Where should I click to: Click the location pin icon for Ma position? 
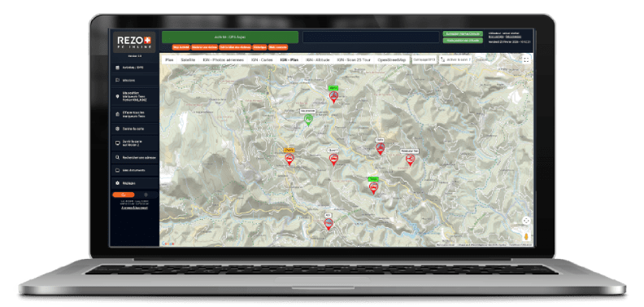117,97
